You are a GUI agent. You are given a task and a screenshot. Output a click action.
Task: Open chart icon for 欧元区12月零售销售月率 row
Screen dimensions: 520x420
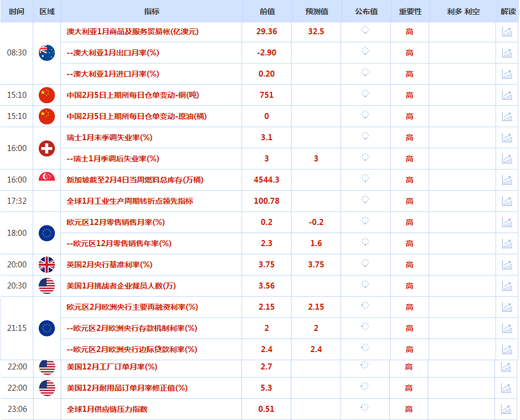pyautogui.click(x=507, y=223)
